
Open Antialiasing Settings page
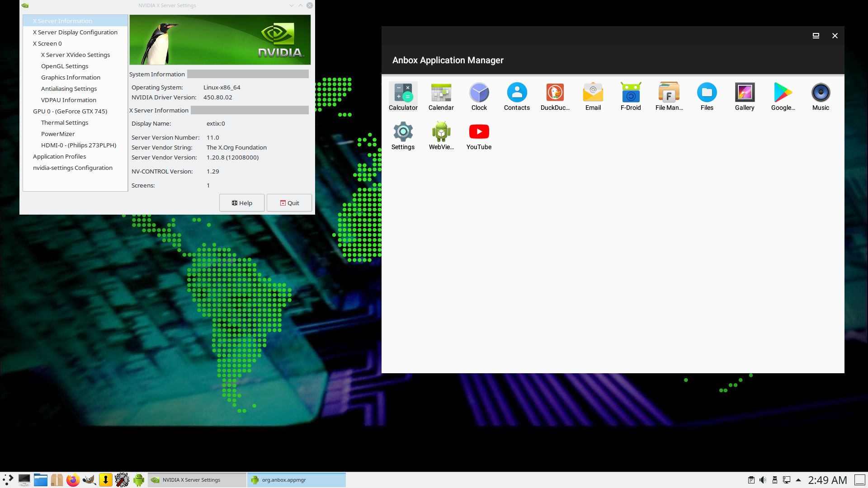click(x=75, y=89)
